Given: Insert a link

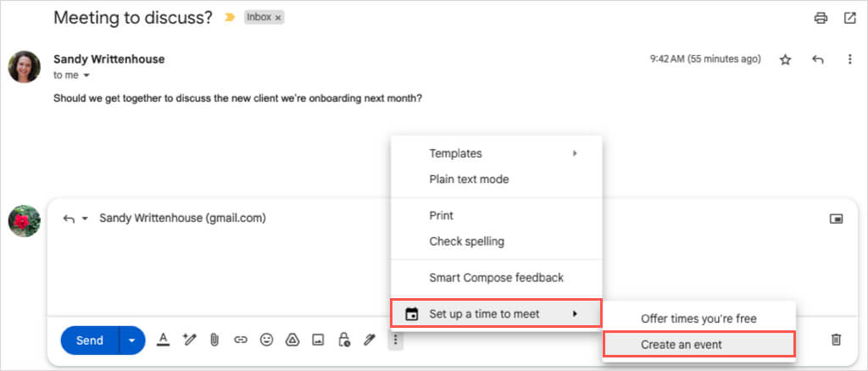Looking at the screenshot, I should 240,340.
